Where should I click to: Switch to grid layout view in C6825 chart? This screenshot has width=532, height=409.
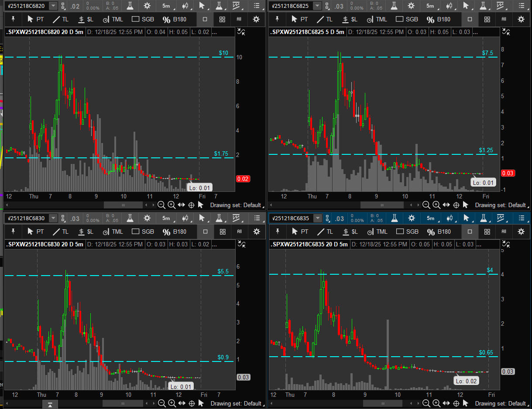(x=487, y=19)
